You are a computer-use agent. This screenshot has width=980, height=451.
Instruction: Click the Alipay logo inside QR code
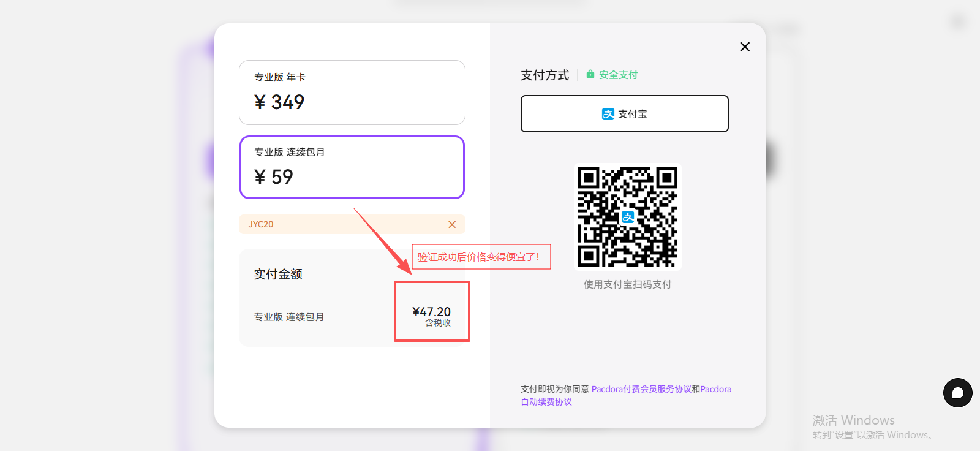coord(628,217)
